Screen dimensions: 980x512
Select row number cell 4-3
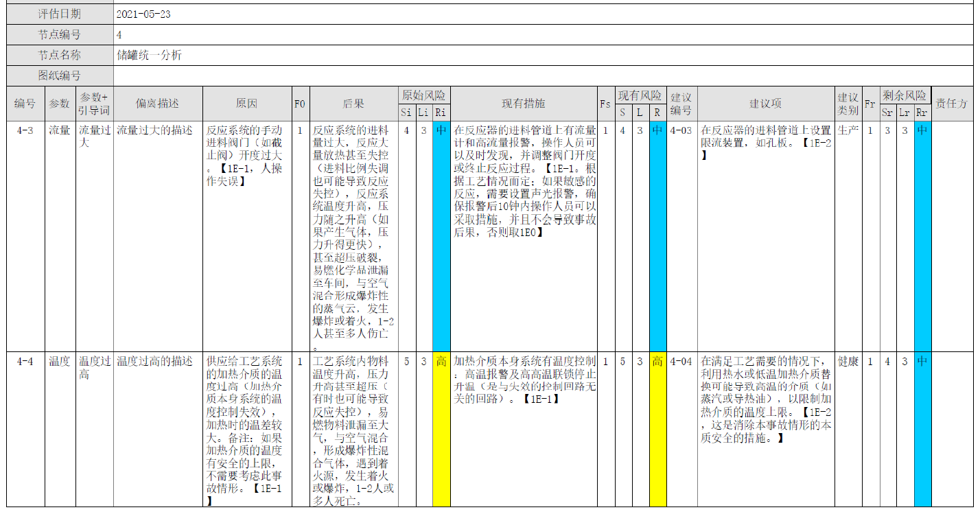click(x=25, y=236)
